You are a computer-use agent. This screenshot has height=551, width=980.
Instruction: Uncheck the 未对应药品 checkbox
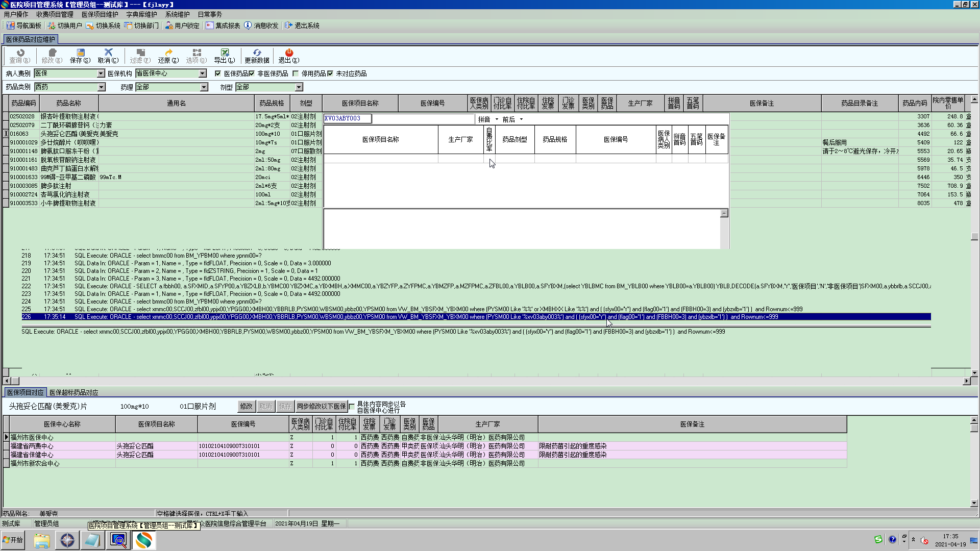[x=330, y=73]
